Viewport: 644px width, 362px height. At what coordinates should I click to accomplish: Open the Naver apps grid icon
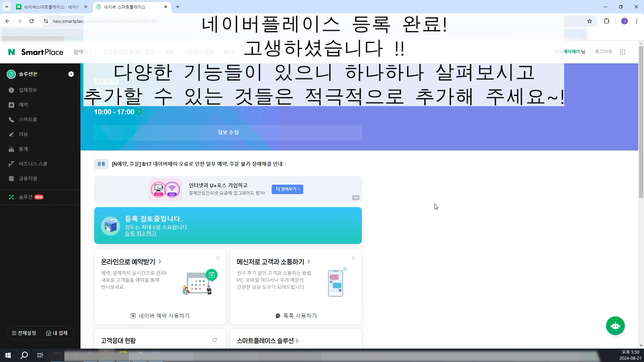(623, 52)
